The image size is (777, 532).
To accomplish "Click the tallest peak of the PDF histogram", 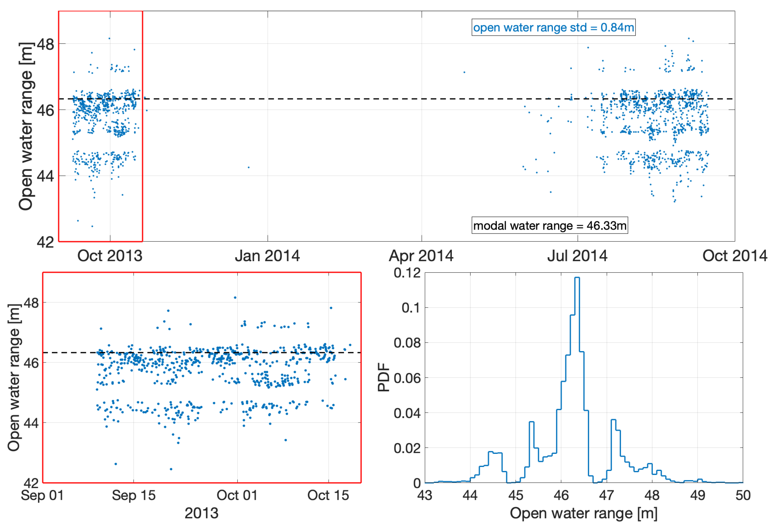I will [577, 278].
